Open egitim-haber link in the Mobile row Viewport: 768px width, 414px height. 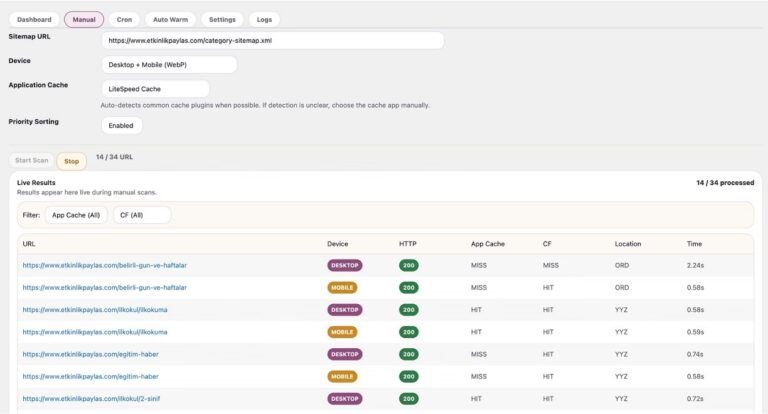(91, 377)
